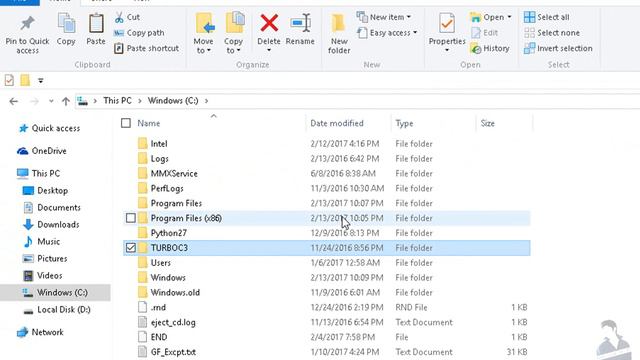Click Invert selection
This screenshot has height=360, width=640.
[558, 48]
